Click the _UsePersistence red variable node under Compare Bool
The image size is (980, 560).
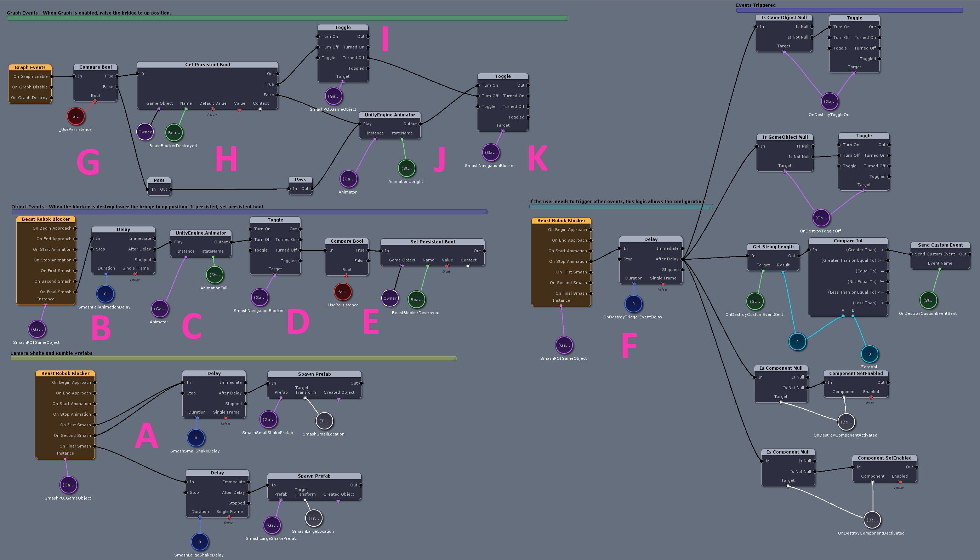tap(76, 116)
